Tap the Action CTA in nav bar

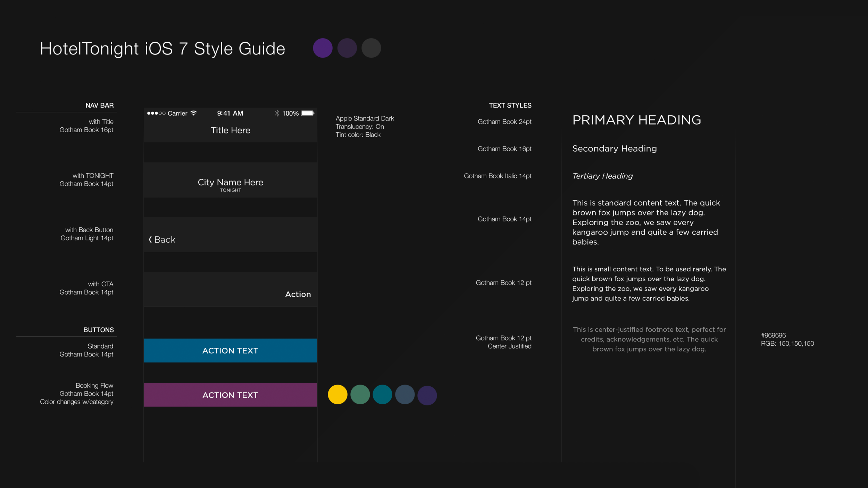click(x=298, y=294)
